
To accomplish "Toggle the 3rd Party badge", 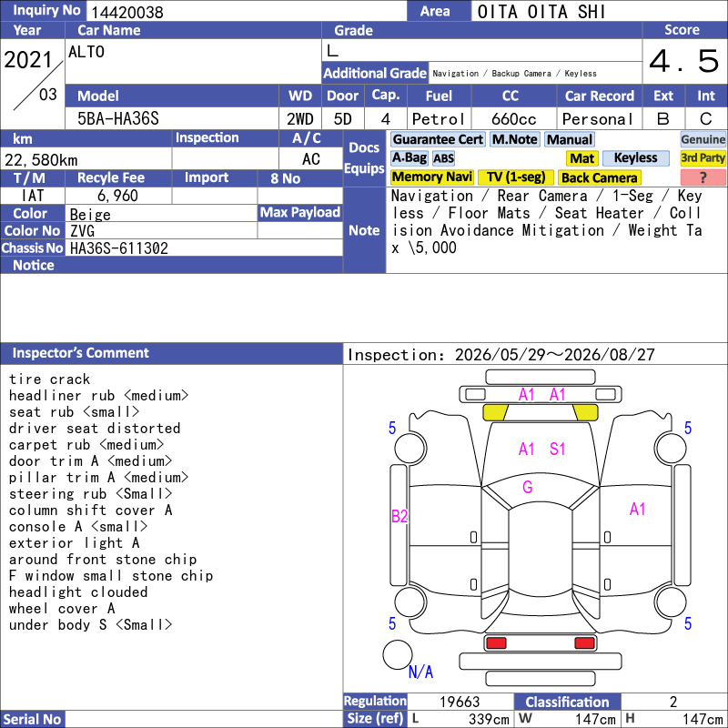I will (703, 158).
